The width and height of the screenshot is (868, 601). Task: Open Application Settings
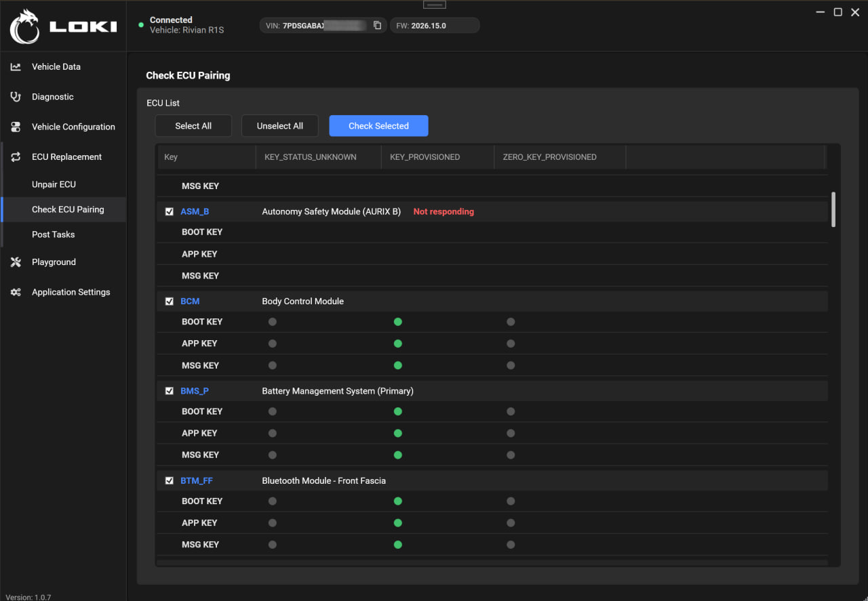pos(63,292)
